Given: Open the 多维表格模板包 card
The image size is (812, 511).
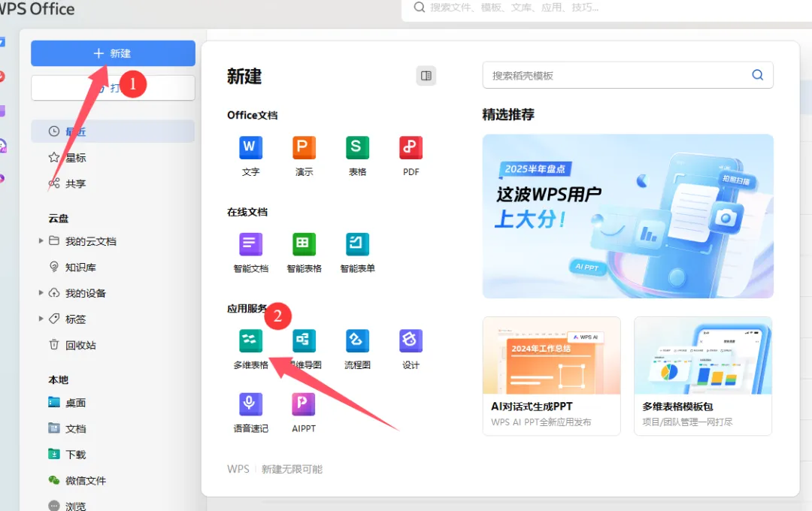Looking at the screenshot, I should (x=703, y=376).
